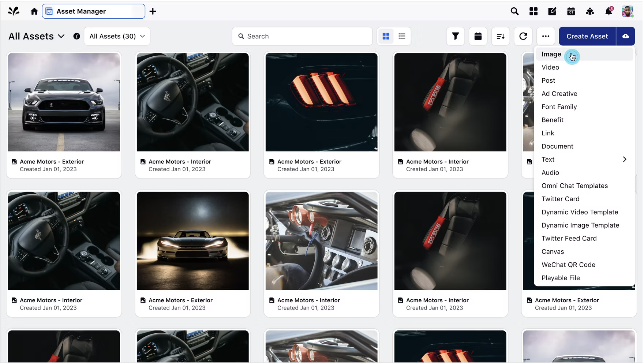Open the more options ellipsis menu
The height and width of the screenshot is (363, 644).
(546, 36)
